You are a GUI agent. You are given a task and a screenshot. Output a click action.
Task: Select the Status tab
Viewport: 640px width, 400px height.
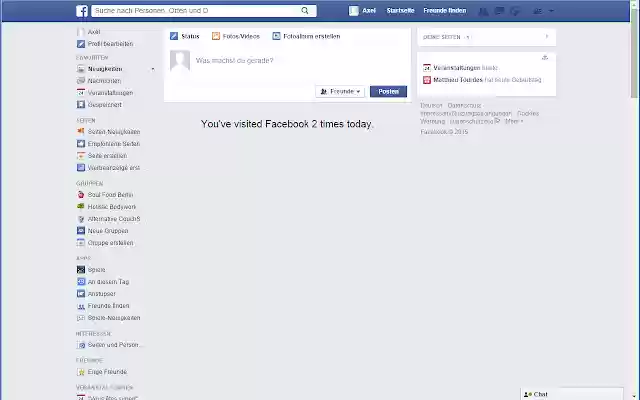click(184, 36)
